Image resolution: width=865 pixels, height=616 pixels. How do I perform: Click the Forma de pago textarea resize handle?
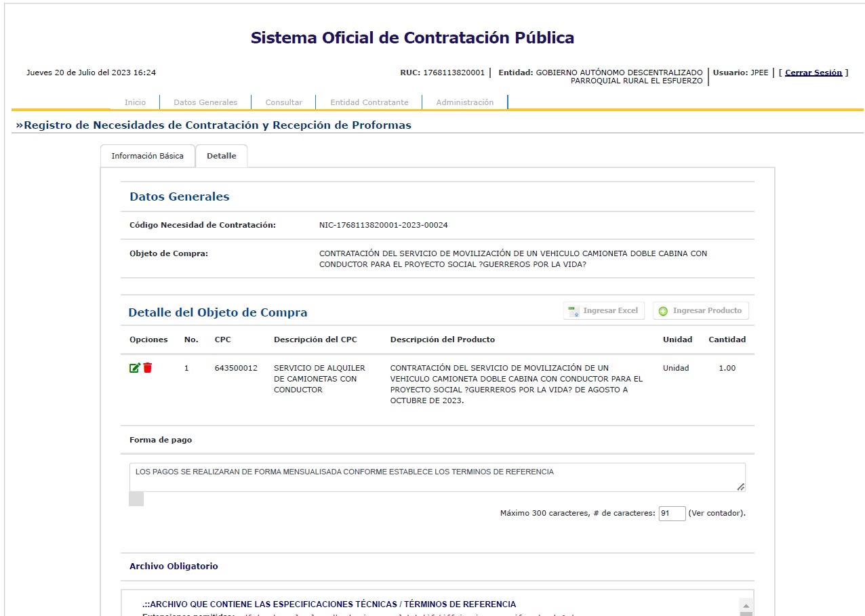(x=740, y=487)
